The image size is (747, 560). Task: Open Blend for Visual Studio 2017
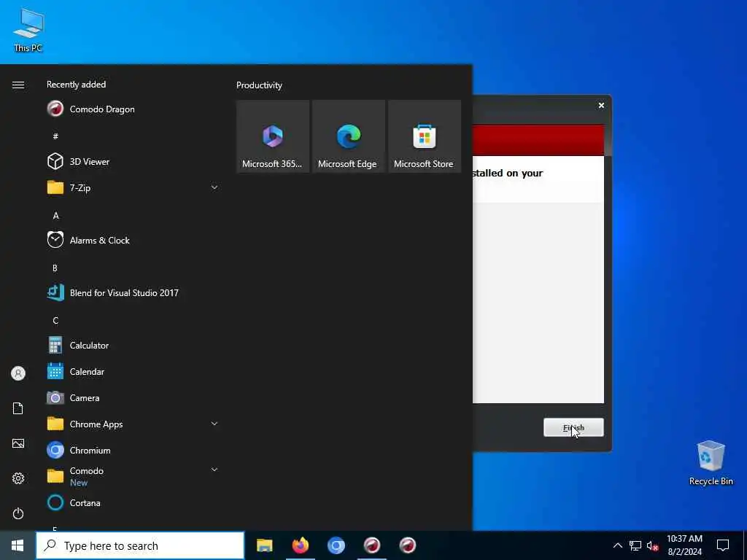point(133,292)
